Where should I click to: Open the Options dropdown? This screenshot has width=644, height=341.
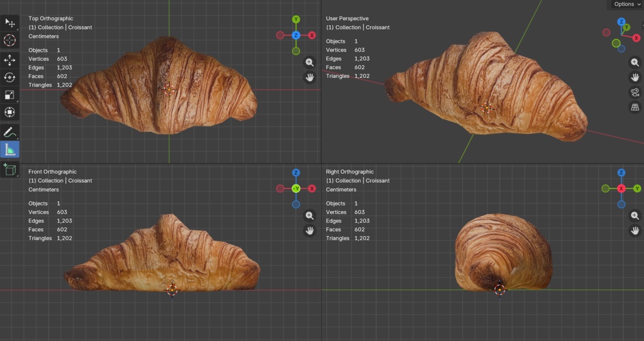pyautogui.click(x=627, y=4)
